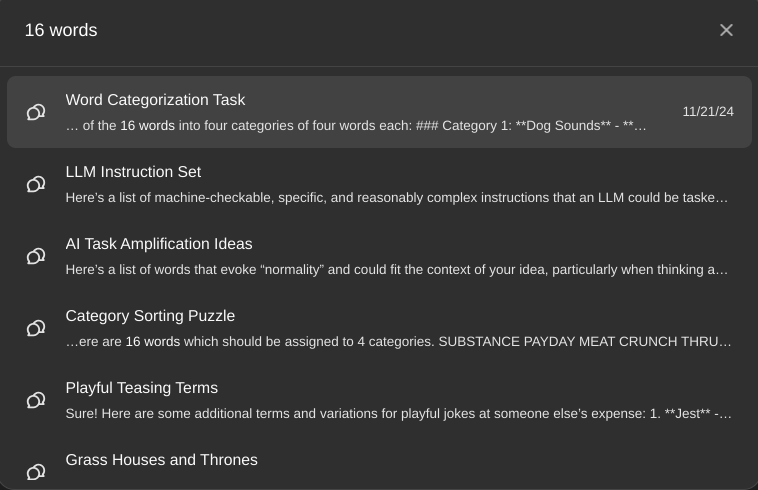The image size is (758, 490).
Task: Open the LLM Instruction Set conversation
Action: (379, 184)
